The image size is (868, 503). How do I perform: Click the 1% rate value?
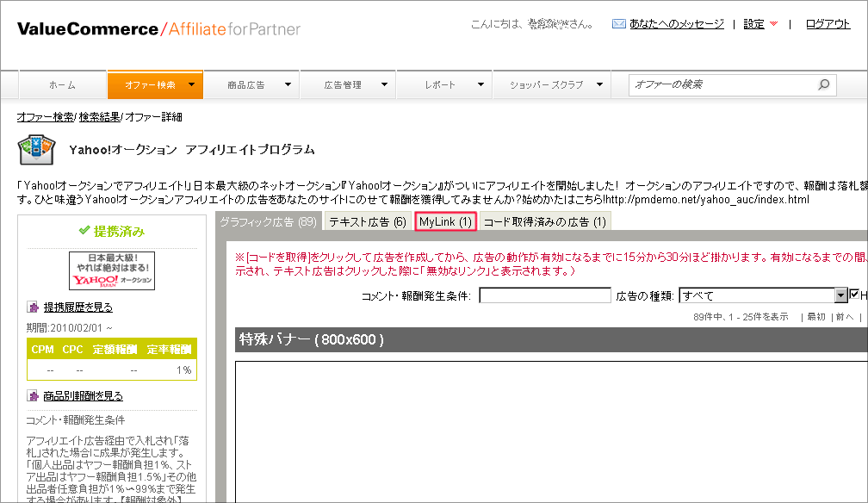pos(183,369)
